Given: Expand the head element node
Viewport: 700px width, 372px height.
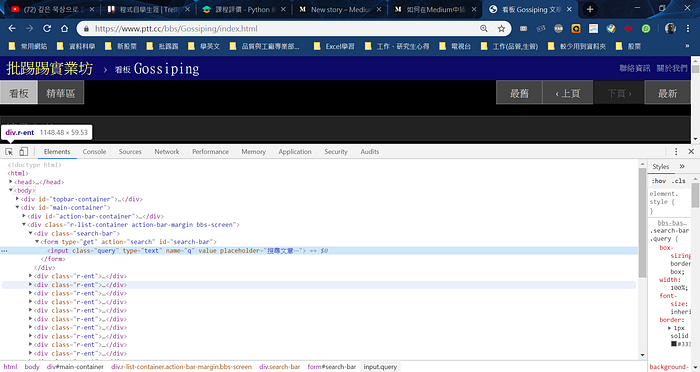Looking at the screenshot, I should coord(11,182).
